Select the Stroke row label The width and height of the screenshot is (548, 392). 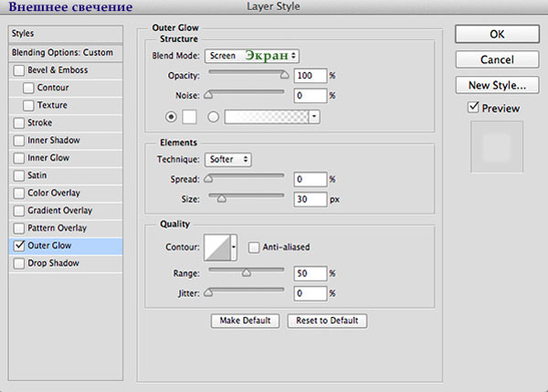tap(39, 123)
